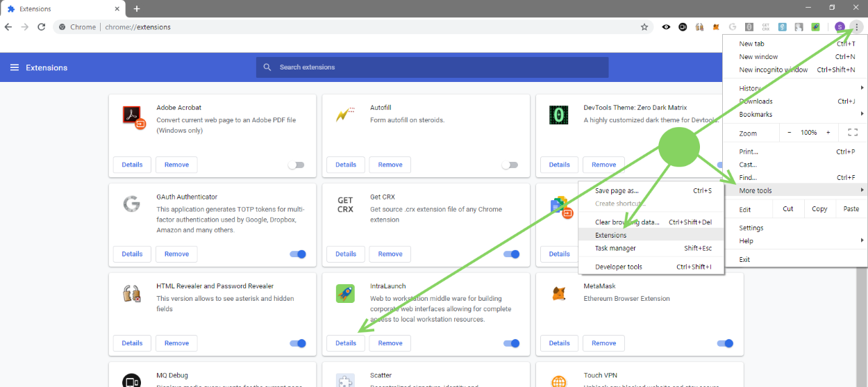Open a new tab with plus button
This screenshot has height=387, width=868.
[137, 8]
